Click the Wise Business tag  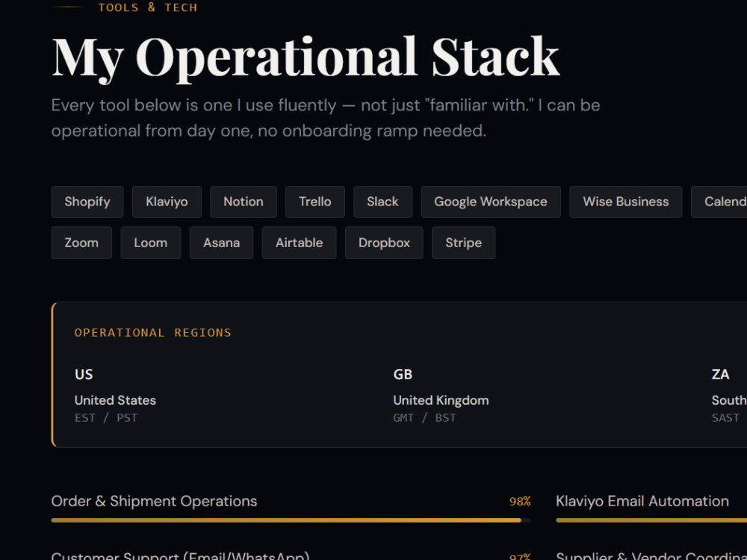(x=625, y=202)
